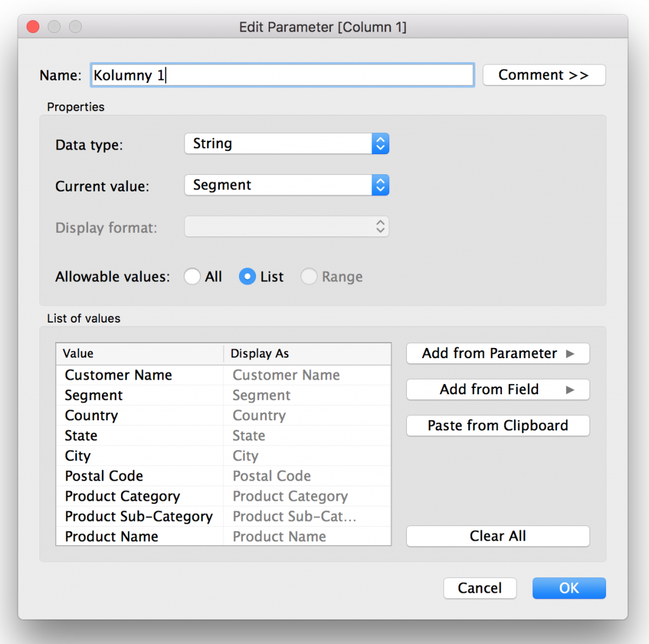Open the Data type dropdown
Image resolution: width=649 pixels, height=644 pixels.
point(286,144)
